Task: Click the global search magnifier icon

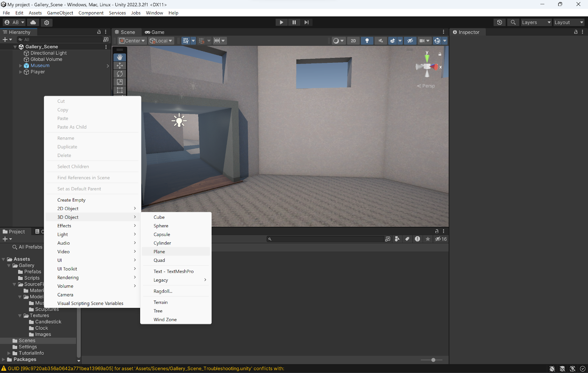Action: [513, 22]
